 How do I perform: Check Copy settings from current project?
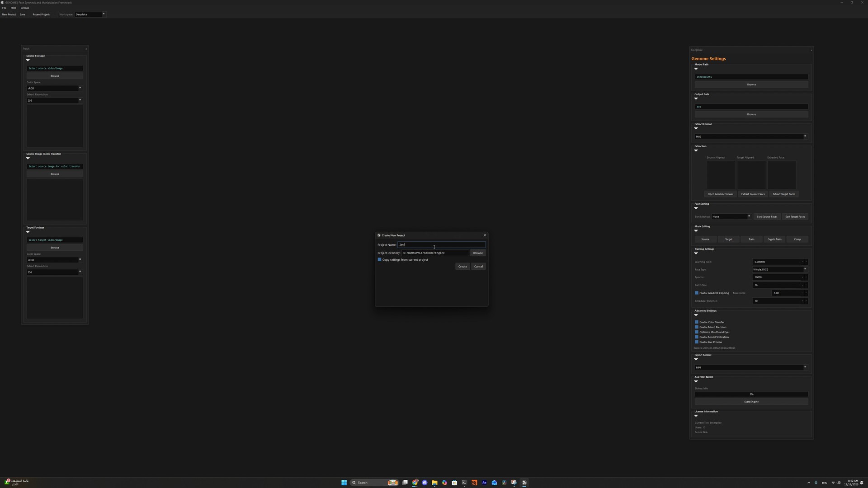click(x=380, y=260)
